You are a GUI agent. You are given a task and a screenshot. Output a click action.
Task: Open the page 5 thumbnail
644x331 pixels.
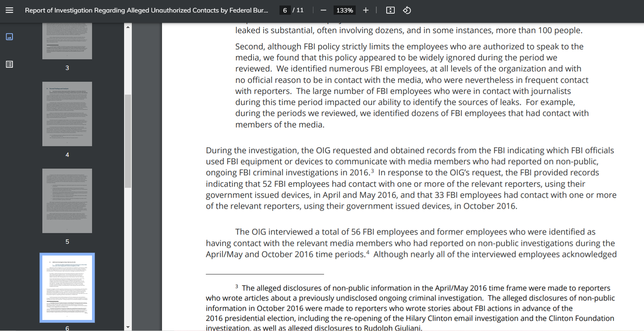coord(67,201)
